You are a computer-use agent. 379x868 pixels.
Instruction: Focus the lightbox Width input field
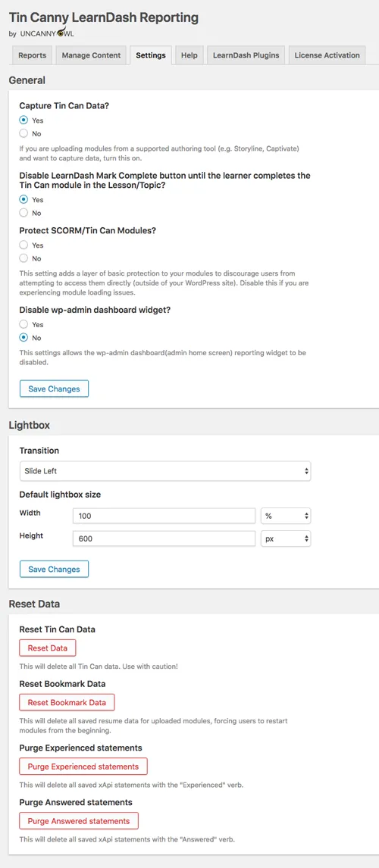(x=164, y=516)
